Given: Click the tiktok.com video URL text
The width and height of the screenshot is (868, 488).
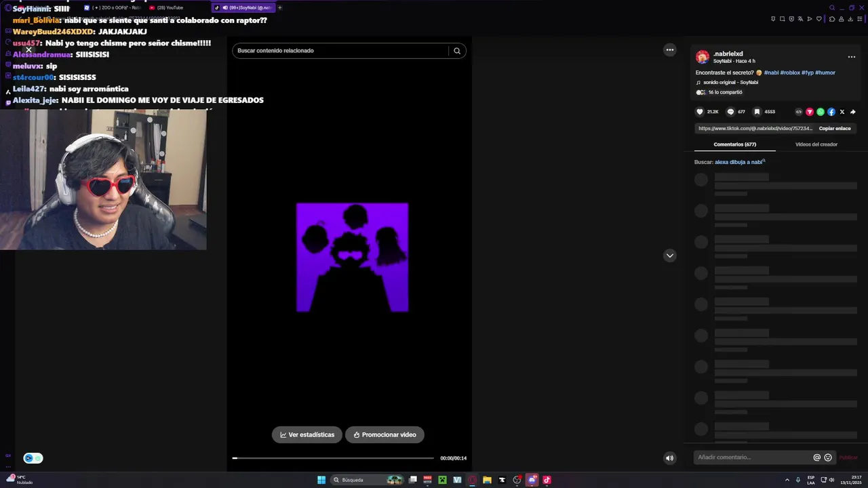Looking at the screenshot, I should 755,128.
